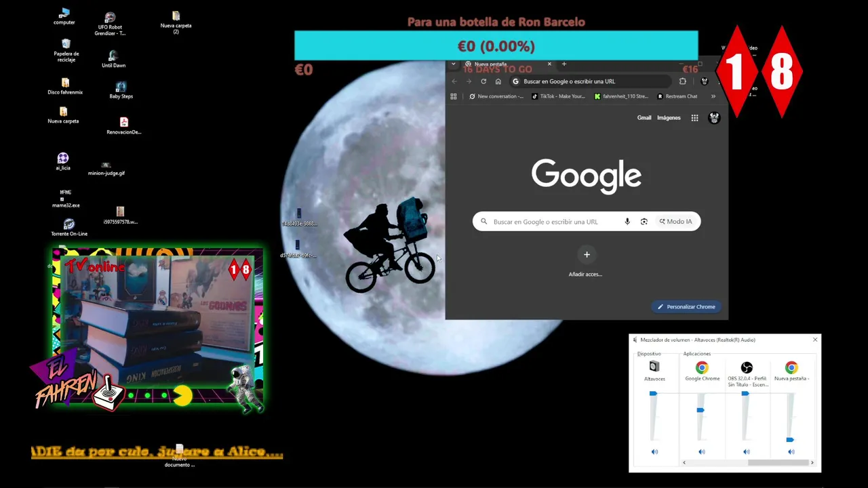Select the RenovacionDe PDF file icon
This screenshot has height=488, width=868.
[x=123, y=122]
